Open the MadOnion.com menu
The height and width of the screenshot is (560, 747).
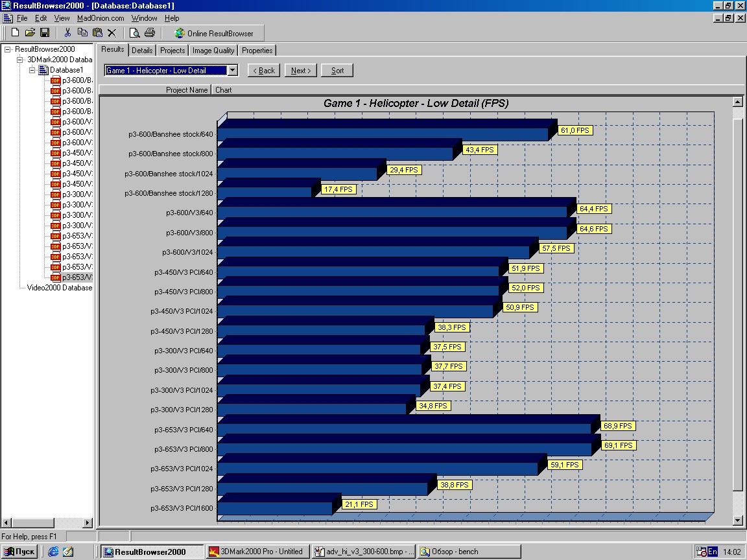pos(101,18)
